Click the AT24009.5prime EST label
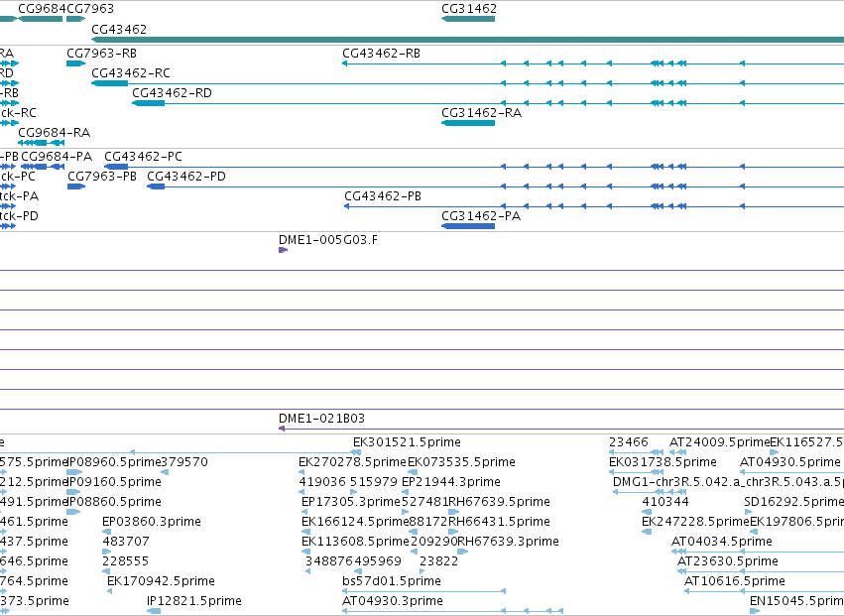Viewport: 844px width, 616px height. tap(720, 442)
